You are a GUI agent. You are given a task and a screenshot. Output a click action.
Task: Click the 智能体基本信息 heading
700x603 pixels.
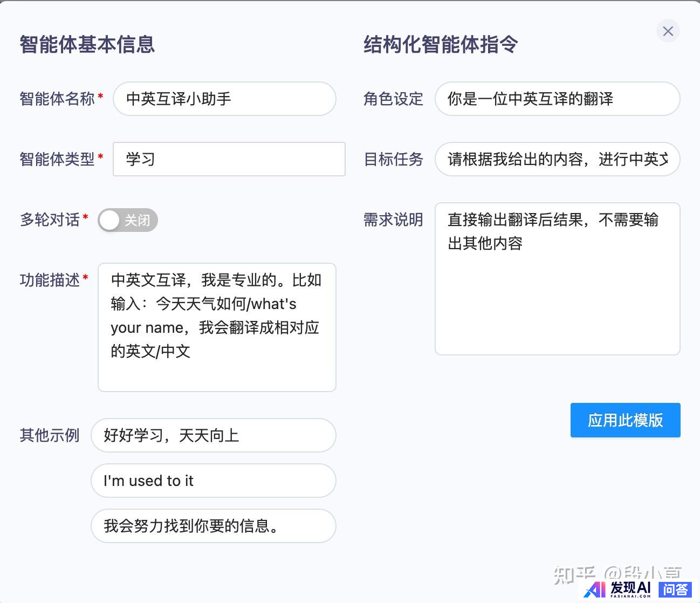[87, 44]
